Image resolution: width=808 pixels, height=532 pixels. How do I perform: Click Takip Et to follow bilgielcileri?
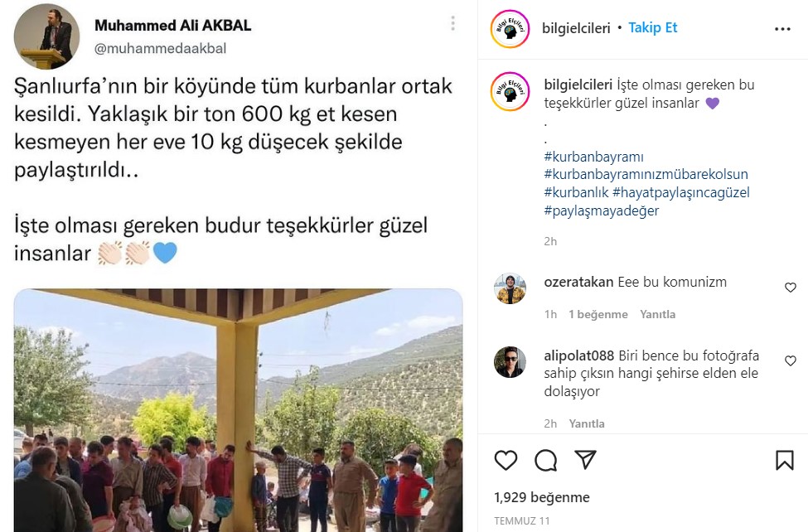coord(652,27)
